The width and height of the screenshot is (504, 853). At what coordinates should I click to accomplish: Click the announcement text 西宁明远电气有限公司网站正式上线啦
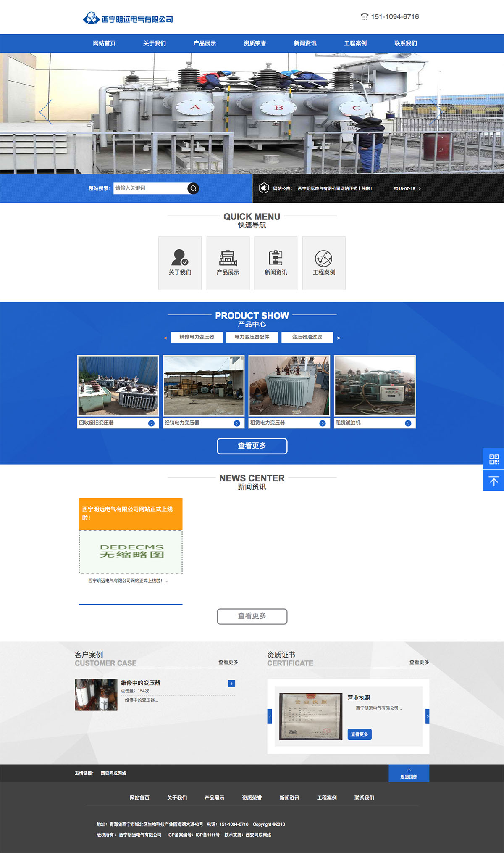(335, 189)
